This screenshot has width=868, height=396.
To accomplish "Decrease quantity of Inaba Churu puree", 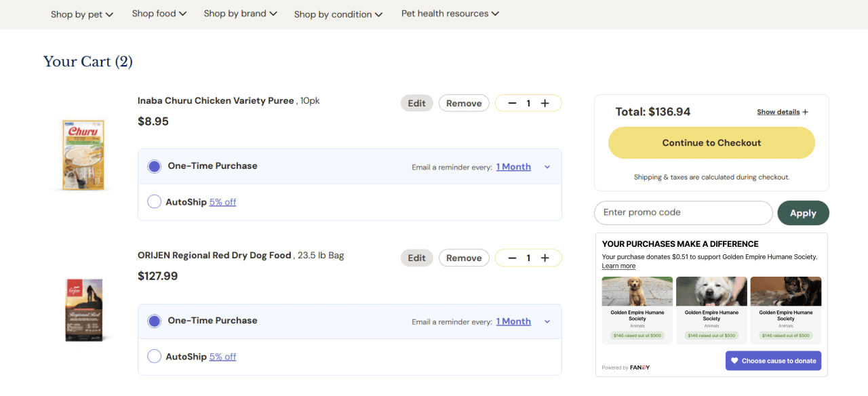I will point(512,103).
